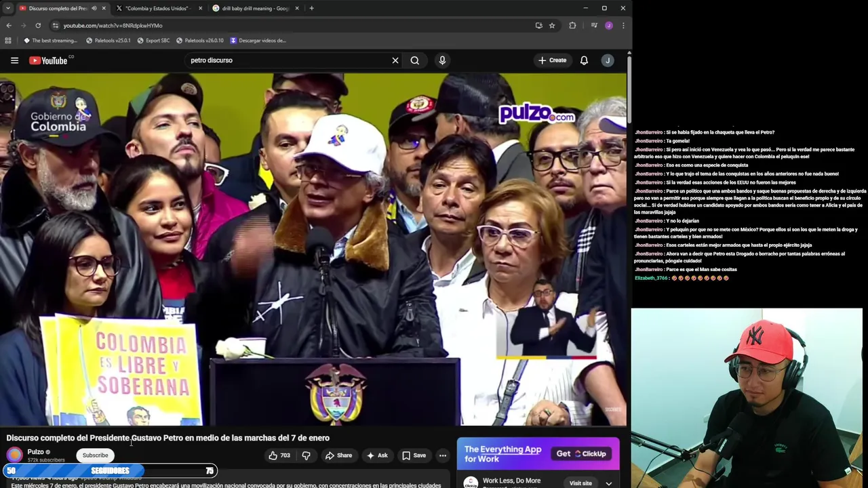Close the 'Discurso completo' browser tab
The width and height of the screenshot is (868, 488).
pyautogui.click(x=103, y=8)
